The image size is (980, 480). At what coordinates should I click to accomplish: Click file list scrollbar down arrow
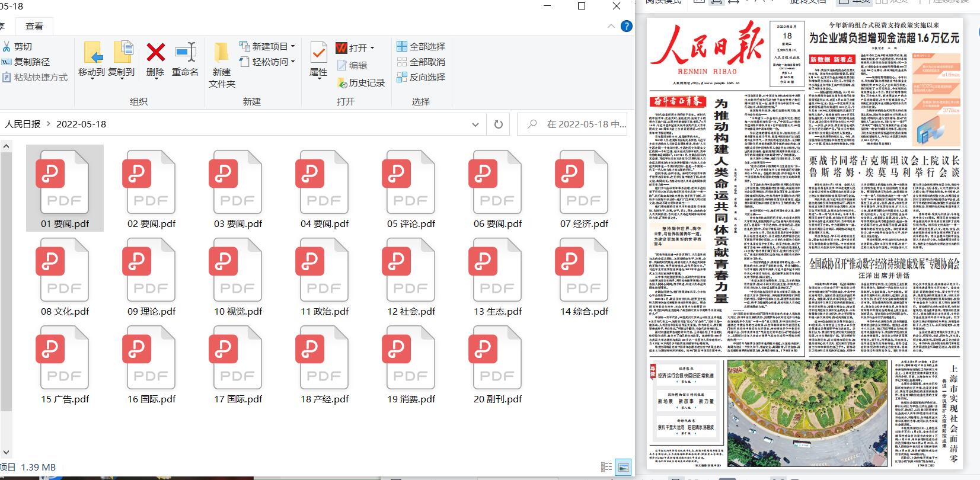tap(6, 453)
